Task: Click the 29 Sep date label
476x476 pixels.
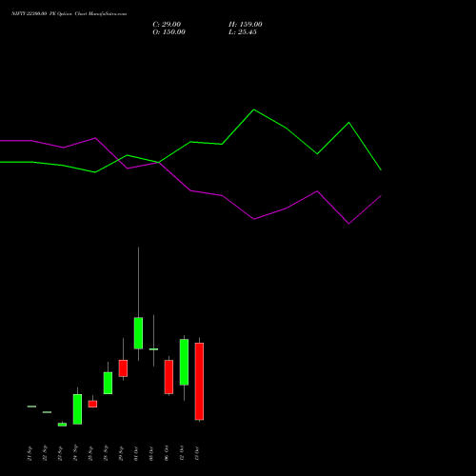Action: 121,453
